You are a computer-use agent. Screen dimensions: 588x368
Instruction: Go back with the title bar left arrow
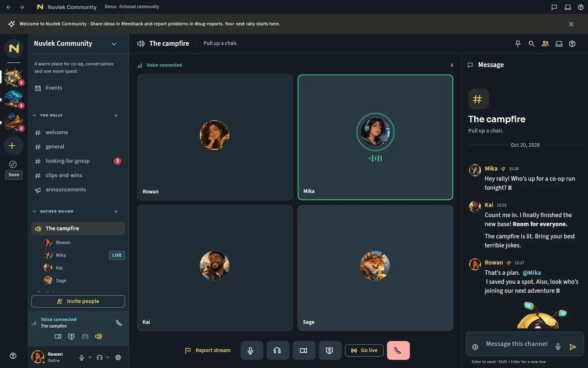click(8, 7)
